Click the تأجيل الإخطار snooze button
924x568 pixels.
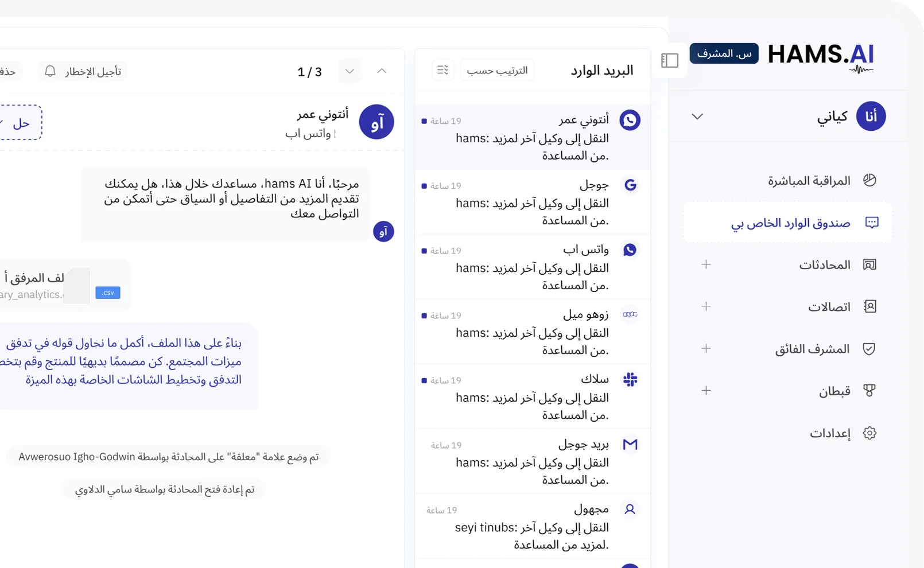[83, 71]
